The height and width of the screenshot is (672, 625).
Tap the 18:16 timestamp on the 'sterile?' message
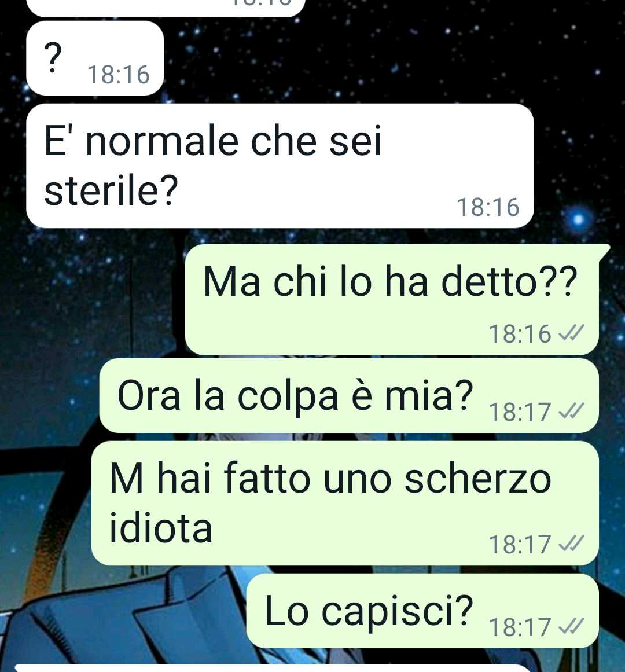click(x=488, y=207)
